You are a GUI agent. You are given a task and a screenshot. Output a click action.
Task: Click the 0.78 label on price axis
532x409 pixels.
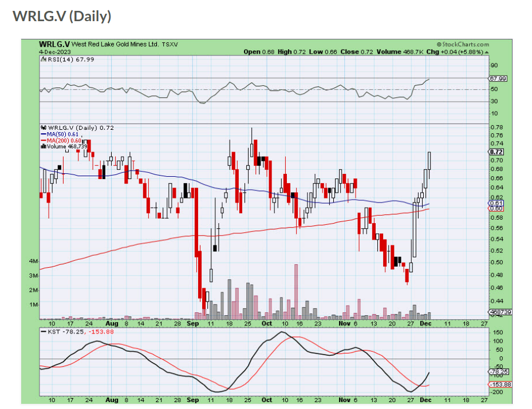(x=496, y=128)
